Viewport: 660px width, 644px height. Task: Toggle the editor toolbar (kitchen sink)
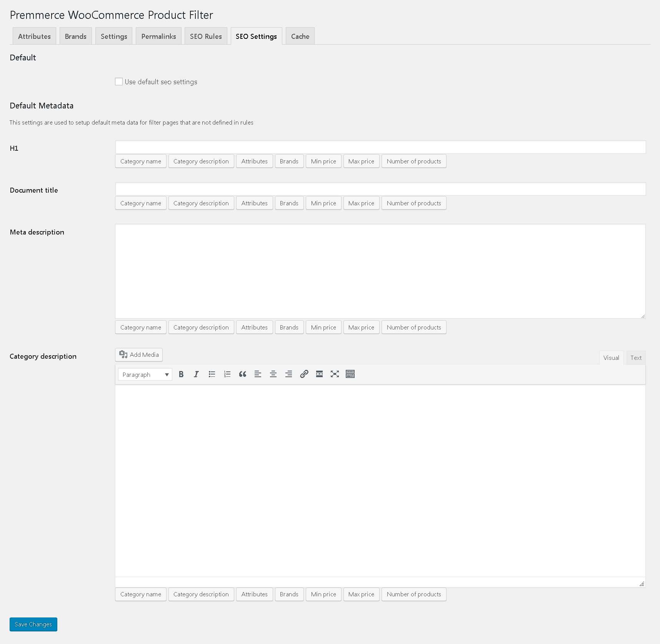click(x=350, y=374)
